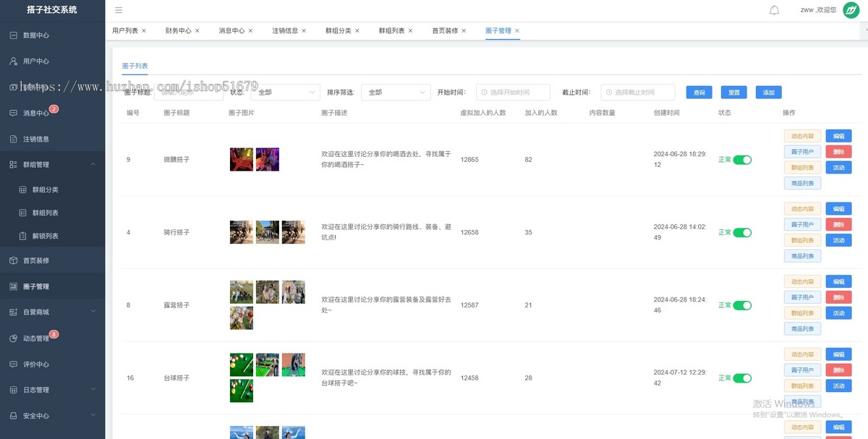Click the 截止时间 date picker field

tap(637, 93)
